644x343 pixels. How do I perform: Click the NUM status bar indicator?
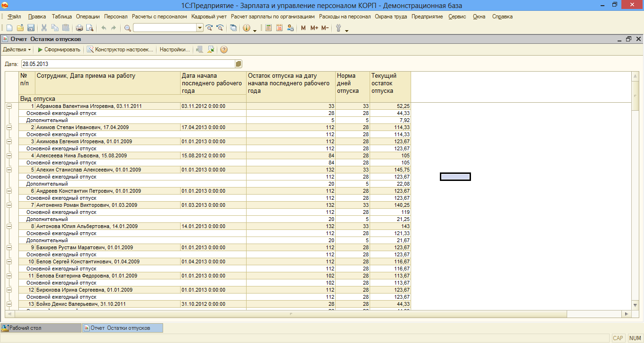click(x=635, y=338)
